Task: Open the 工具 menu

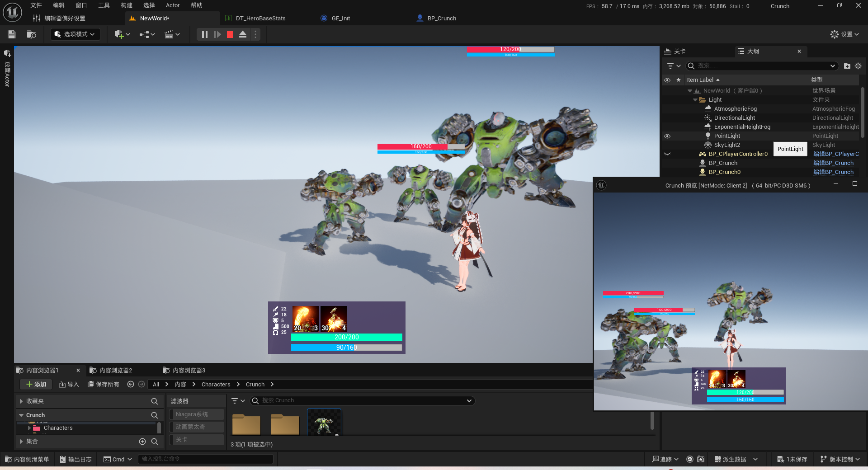Action: (x=104, y=5)
